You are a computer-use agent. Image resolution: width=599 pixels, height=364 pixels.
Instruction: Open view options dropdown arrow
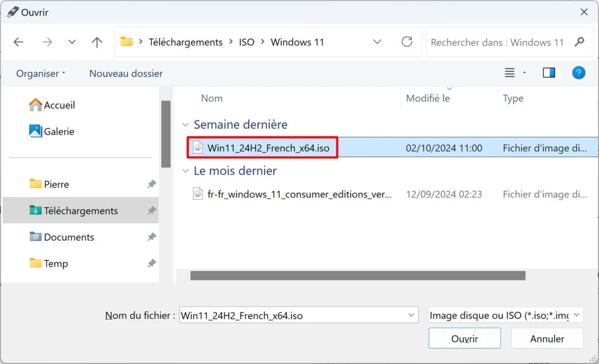point(525,72)
